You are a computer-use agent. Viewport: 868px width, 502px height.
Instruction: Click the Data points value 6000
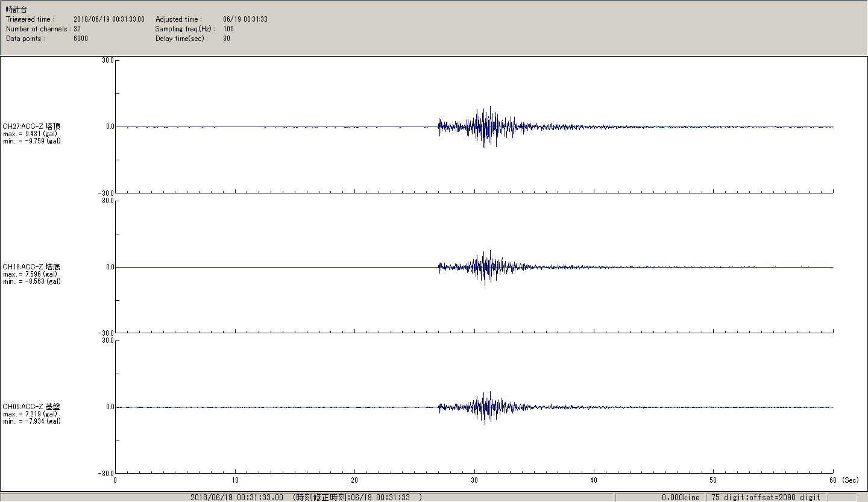point(81,39)
